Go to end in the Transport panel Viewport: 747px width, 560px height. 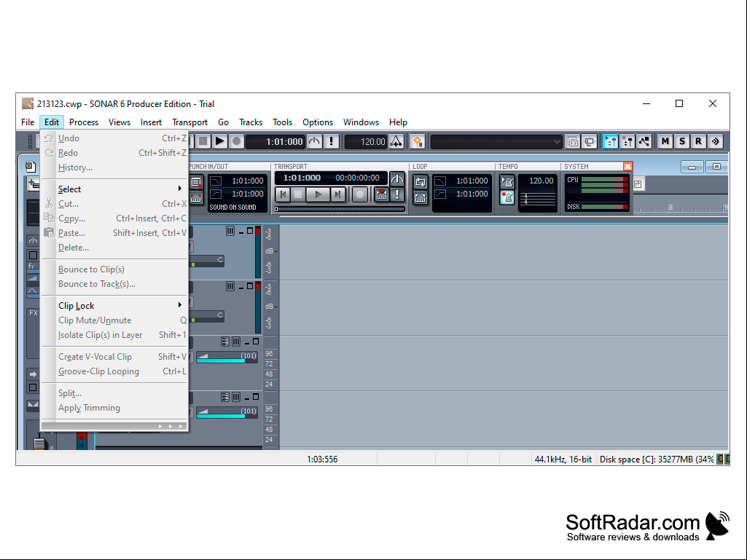click(337, 194)
